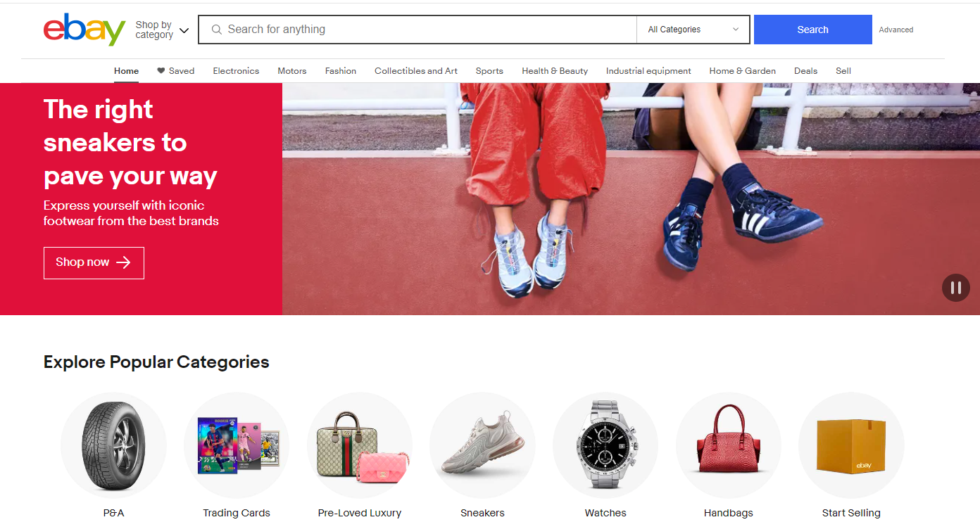The width and height of the screenshot is (980, 522).
Task: Open the Saved heart link
Action: point(175,71)
